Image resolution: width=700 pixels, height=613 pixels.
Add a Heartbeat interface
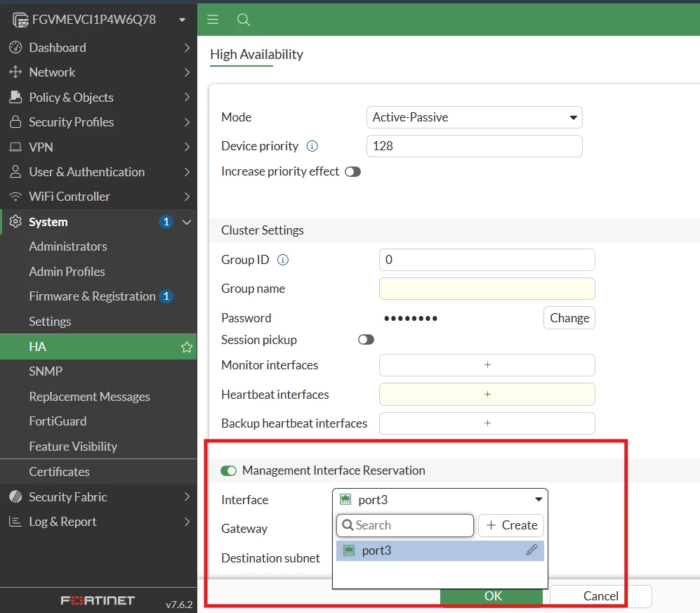coord(487,394)
